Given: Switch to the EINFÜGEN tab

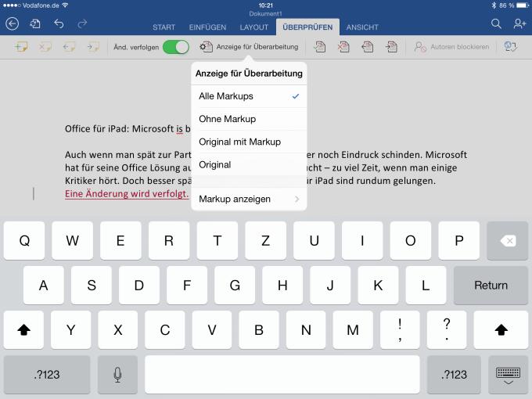Looking at the screenshot, I should (207, 27).
